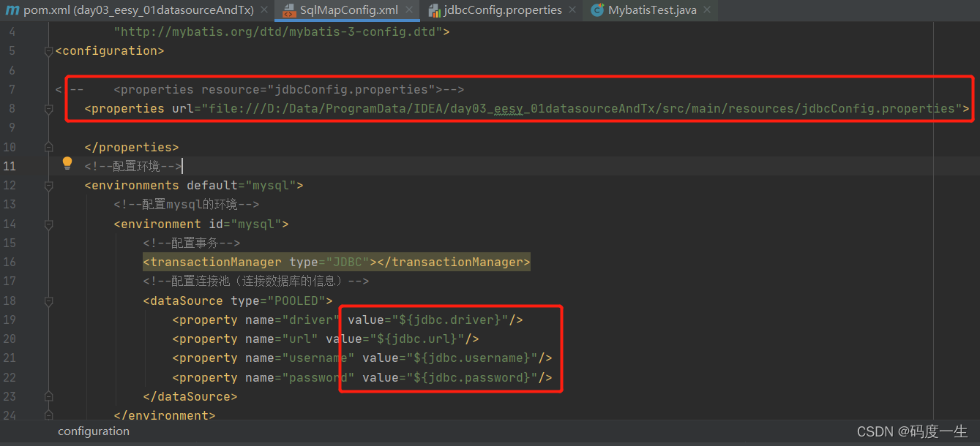Screen dimensions: 980x446
Task: Switch to the pom.xml editor tab
Action: (x=138, y=10)
